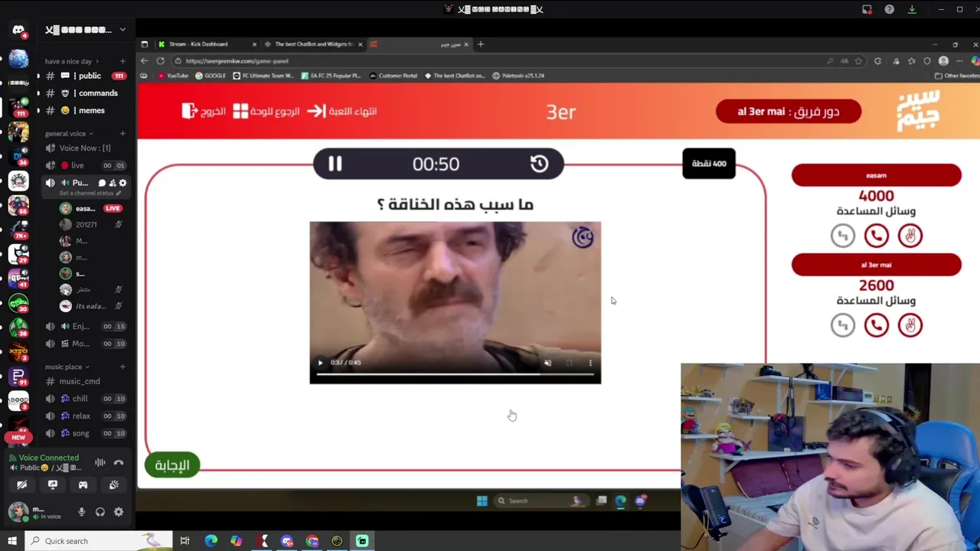Use easam team's swap lifeline
Screen dimensions: 980x551
click(843, 236)
